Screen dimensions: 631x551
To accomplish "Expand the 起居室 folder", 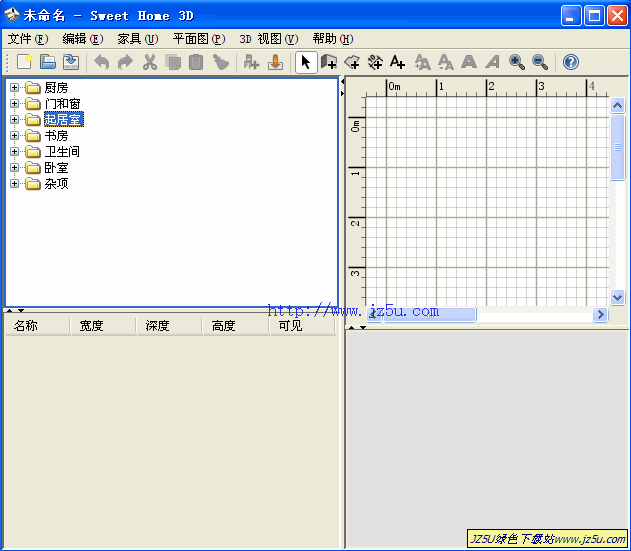I will 14,120.
